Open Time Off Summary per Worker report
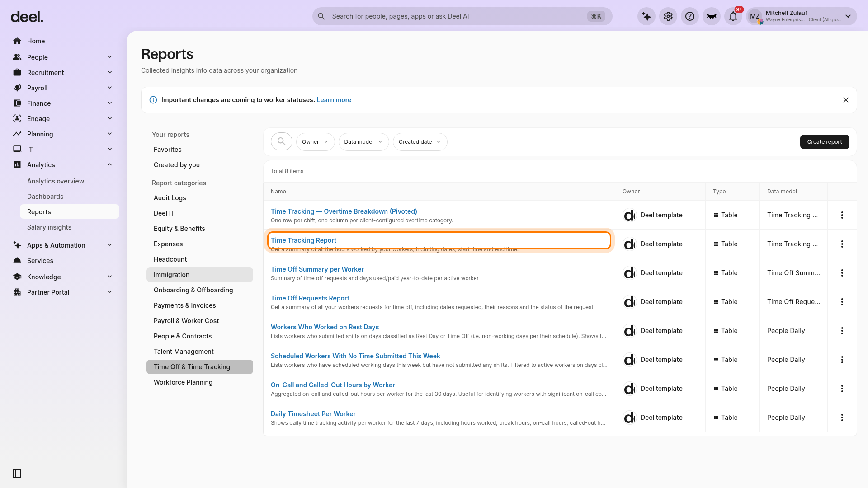Viewport: 868px width, 488px height. point(317,269)
